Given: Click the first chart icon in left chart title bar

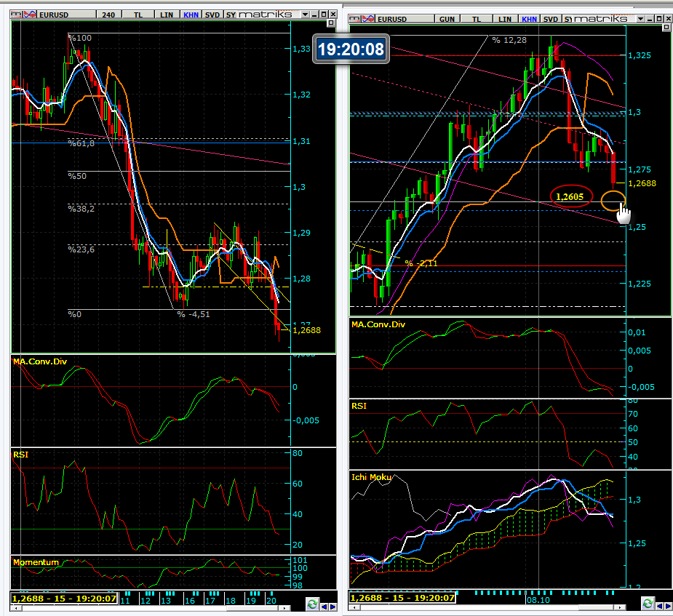Looking at the screenshot, I should pos(16,15).
